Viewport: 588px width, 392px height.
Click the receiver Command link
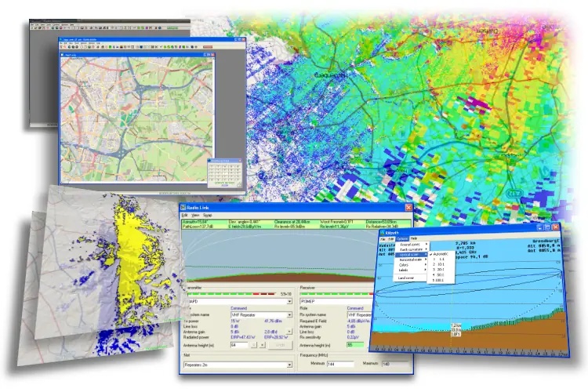pos(355,308)
